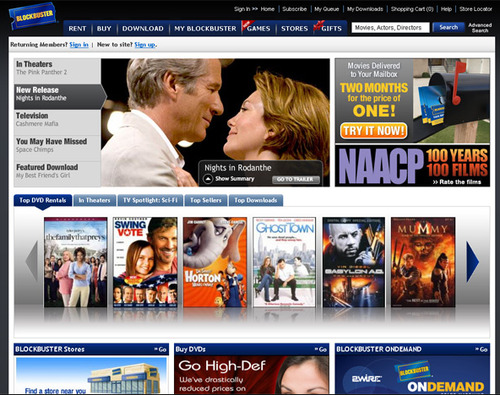Screen dimensions: 500x395
Task: Select In Theaters: The Pink Panther 2
Action: [57, 71]
